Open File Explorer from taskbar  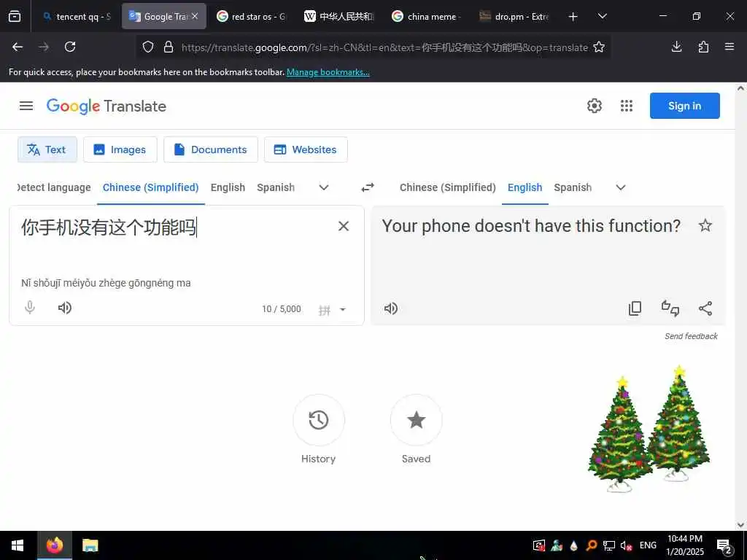90,545
